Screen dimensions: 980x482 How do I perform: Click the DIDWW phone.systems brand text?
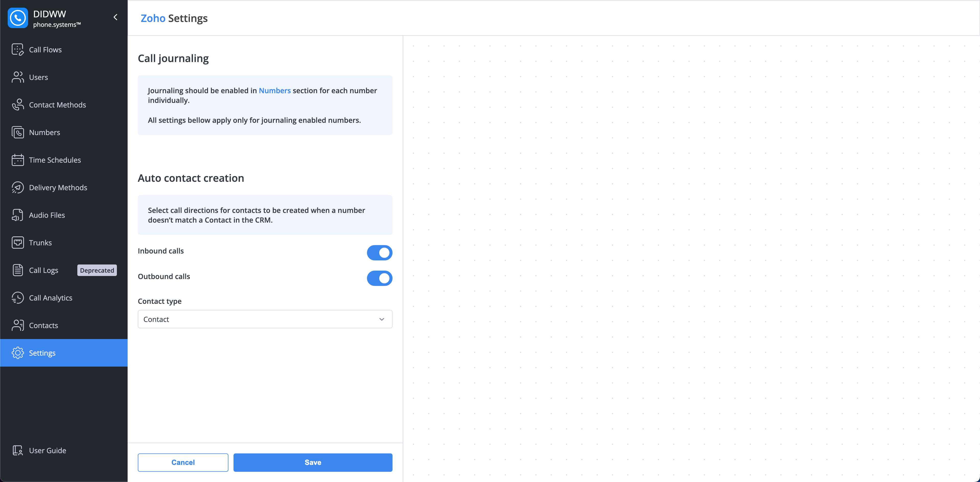(57, 19)
